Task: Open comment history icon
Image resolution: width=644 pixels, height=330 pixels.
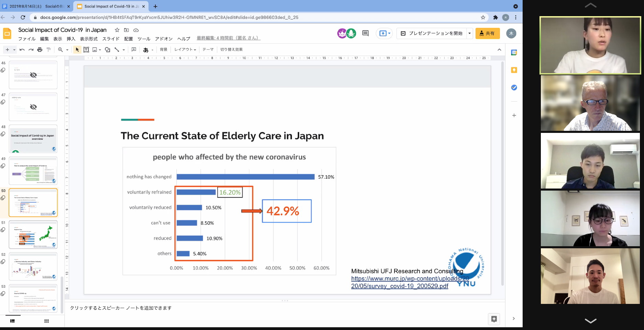Action: point(365,33)
